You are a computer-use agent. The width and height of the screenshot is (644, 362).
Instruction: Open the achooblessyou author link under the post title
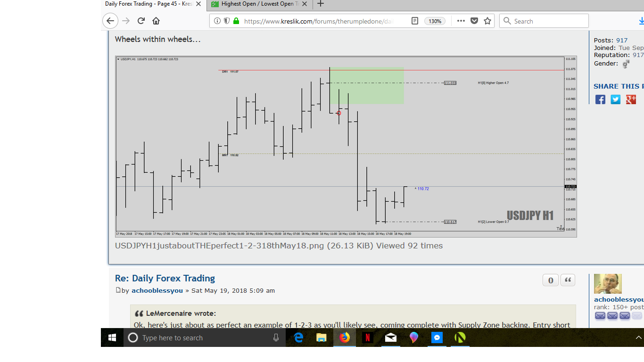[x=157, y=290]
